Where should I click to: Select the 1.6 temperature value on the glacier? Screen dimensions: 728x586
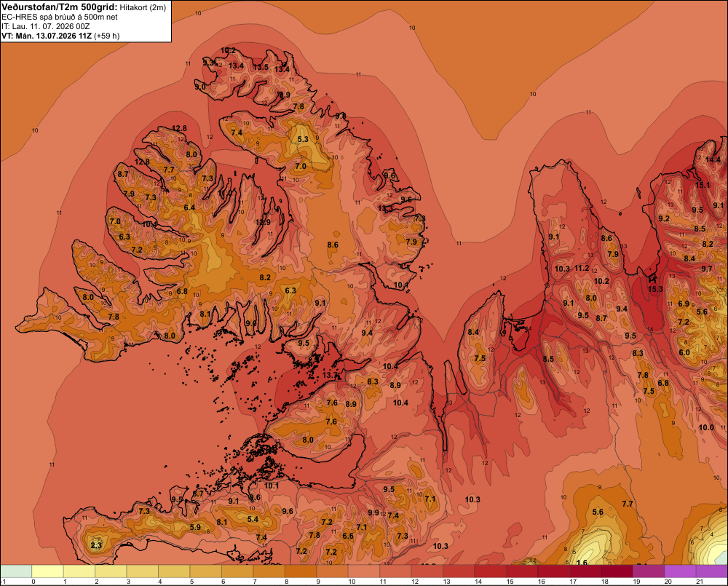pyautogui.click(x=582, y=563)
